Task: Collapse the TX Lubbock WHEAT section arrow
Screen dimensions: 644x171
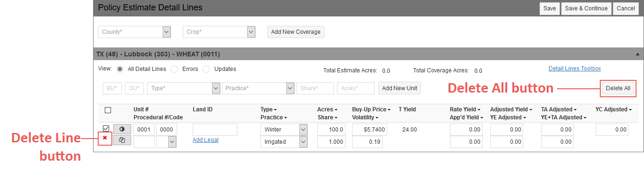Action: (x=637, y=54)
